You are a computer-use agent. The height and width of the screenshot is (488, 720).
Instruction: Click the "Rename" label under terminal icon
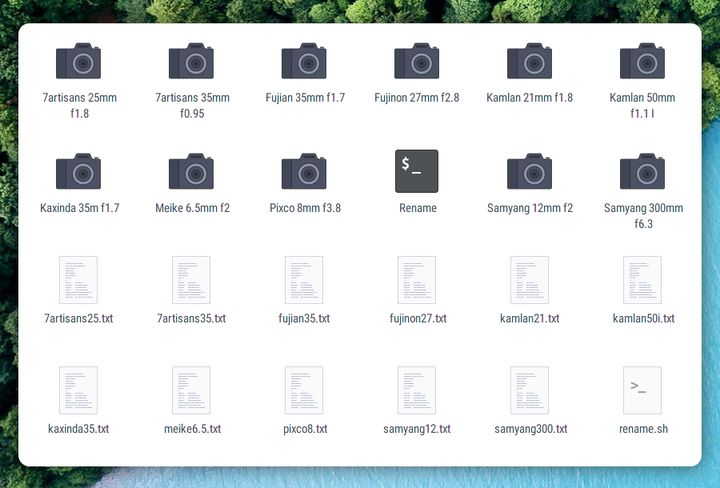click(x=418, y=208)
